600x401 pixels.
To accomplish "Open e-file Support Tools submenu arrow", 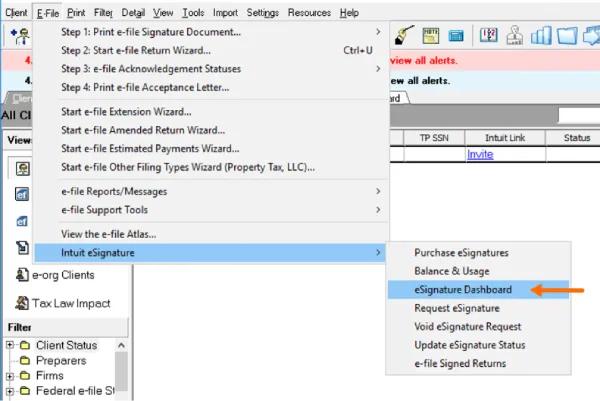I will pos(378,210).
